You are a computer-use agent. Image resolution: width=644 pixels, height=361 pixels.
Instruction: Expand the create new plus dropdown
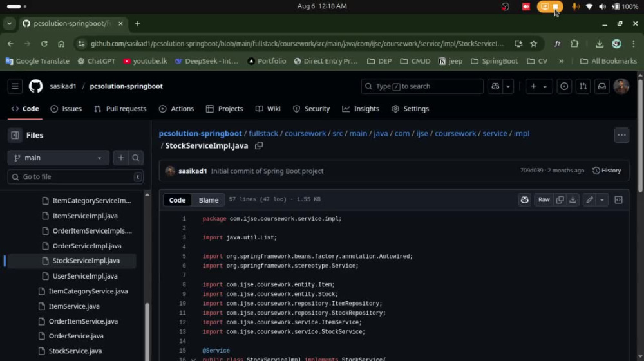539,86
